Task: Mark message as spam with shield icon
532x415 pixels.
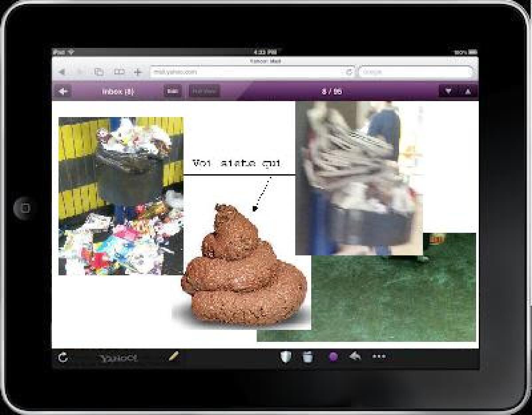Action: [x=286, y=357]
